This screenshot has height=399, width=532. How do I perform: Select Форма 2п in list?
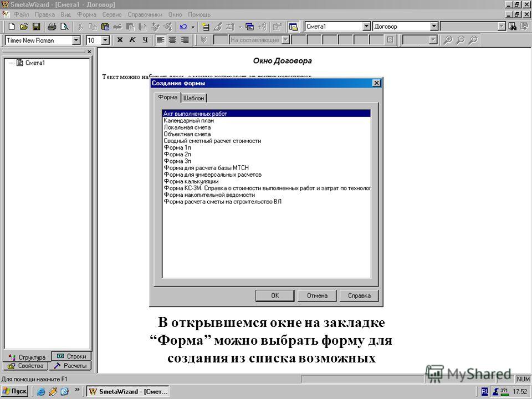pyautogui.click(x=267, y=155)
